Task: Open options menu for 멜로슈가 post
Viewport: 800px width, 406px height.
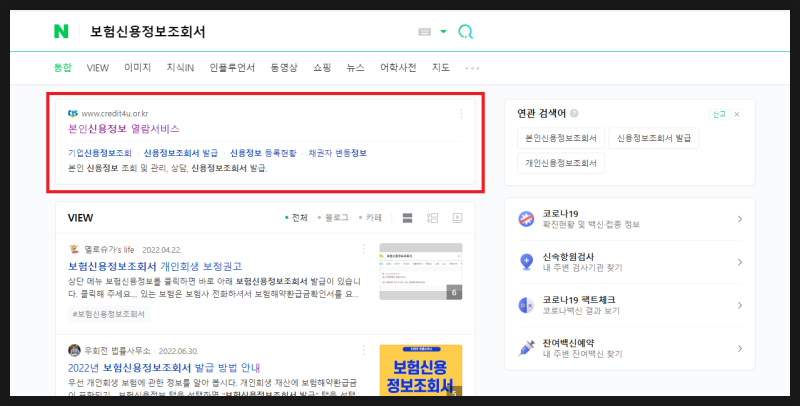Action: point(363,249)
